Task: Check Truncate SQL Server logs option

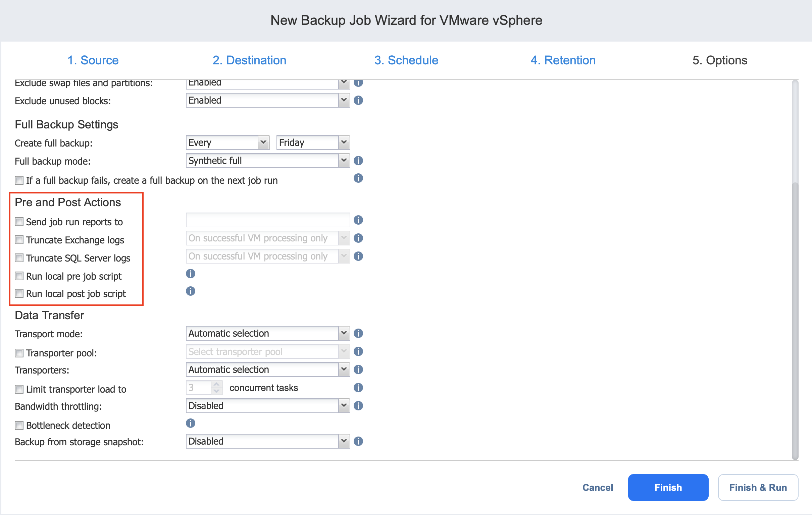Action: tap(19, 258)
